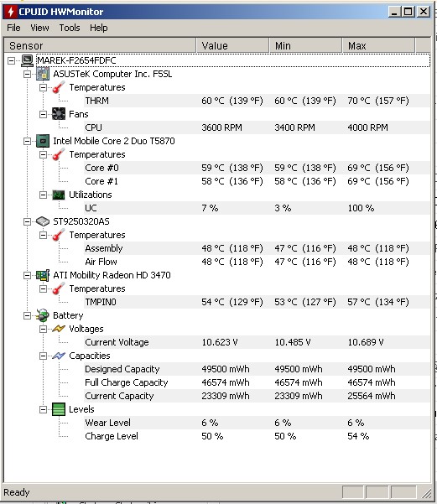Select the Full Charge Capacity row
The width and height of the screenshot is (437, 504).
(257, 382)
